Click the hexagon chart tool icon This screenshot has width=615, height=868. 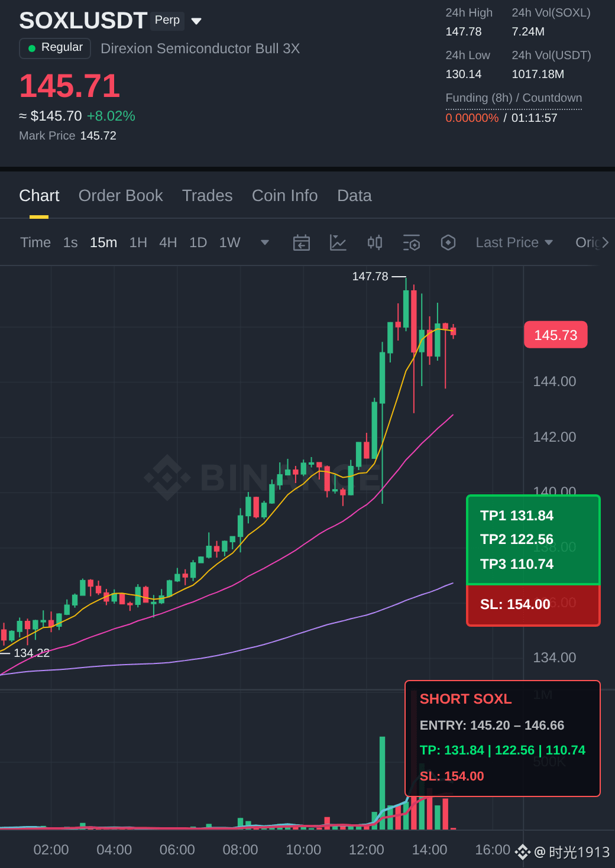(x=448, y=242)
